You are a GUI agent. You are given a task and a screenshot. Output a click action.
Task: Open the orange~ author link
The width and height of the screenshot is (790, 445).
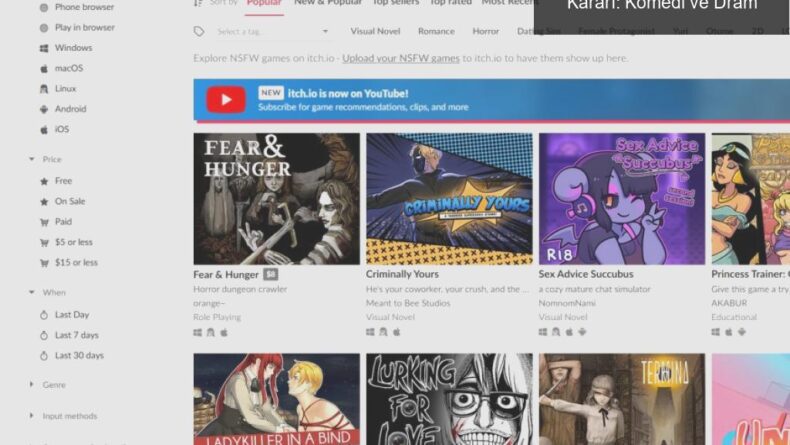tap(209, 303)
